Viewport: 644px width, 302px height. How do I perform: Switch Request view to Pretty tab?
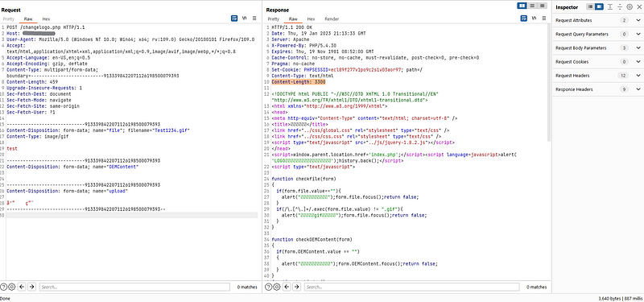[9, 19]
